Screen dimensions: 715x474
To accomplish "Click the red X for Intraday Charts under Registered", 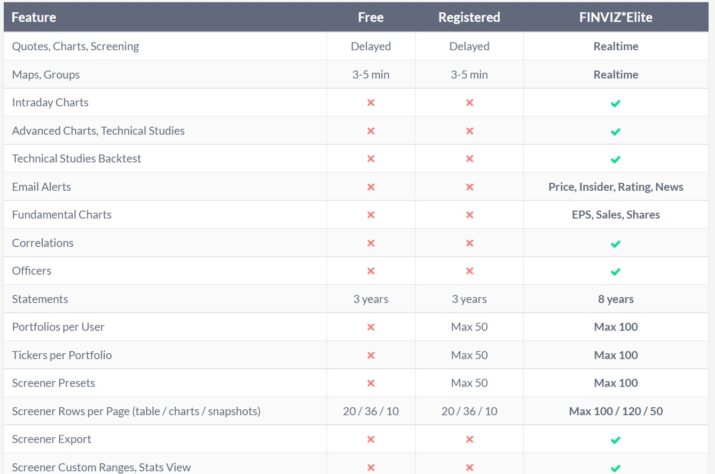I will (x=469, y=103).
